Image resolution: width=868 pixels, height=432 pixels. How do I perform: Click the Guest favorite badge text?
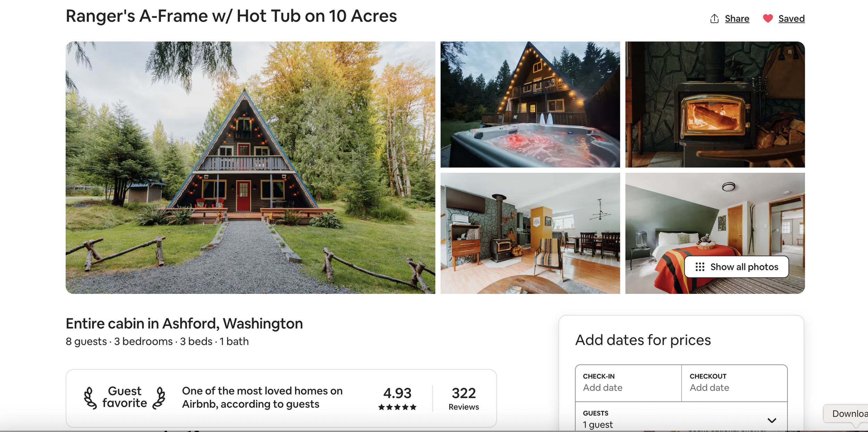[125, 397]
